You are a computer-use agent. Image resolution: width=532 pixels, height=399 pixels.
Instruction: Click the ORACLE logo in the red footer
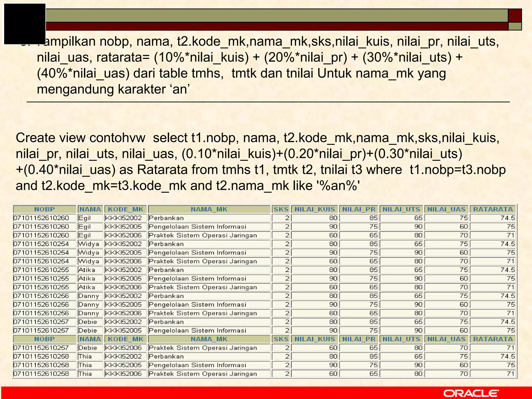point(471,393)
